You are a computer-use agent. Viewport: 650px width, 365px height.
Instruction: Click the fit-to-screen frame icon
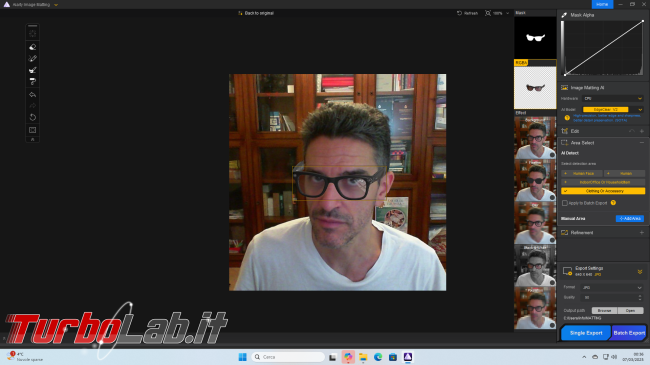[x=32, y=130]
